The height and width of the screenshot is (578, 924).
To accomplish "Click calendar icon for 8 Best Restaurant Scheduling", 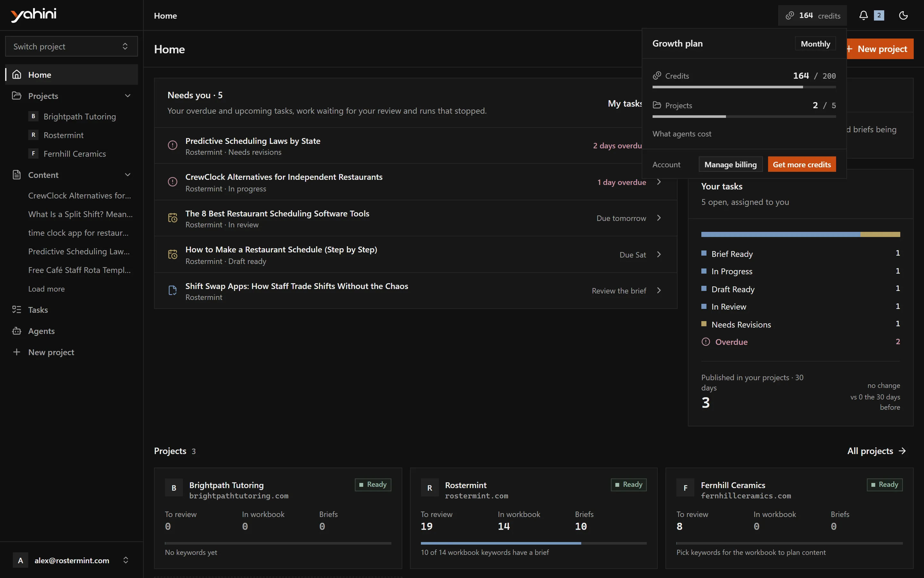I will [x=173, y=218].
